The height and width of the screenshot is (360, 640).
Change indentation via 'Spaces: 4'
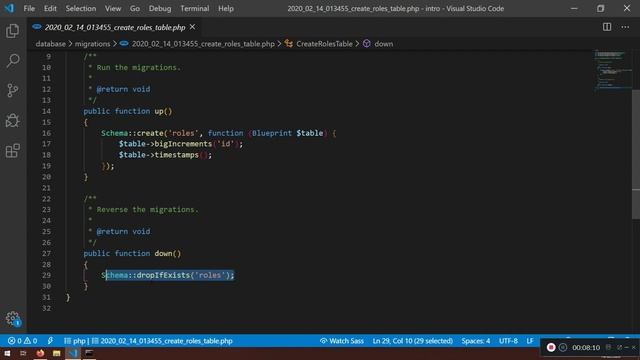[476, 341]
